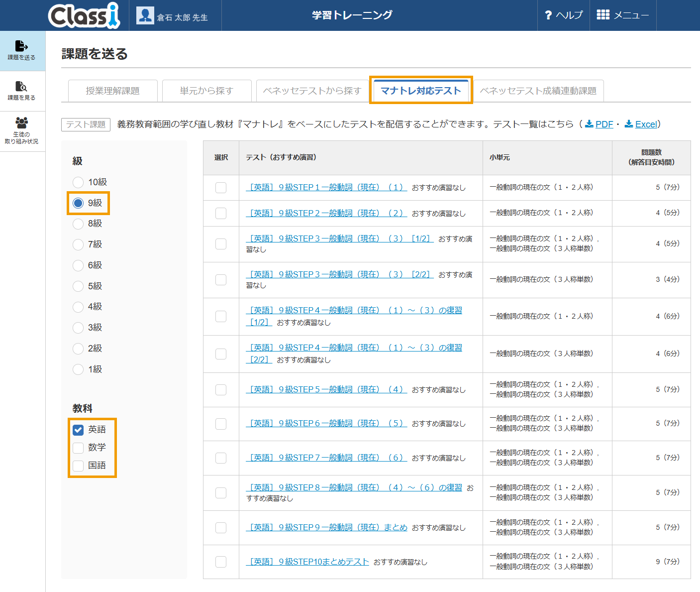Select the 1級 radio button
Viewport: 700px width, 592px height.
(78, 369)
